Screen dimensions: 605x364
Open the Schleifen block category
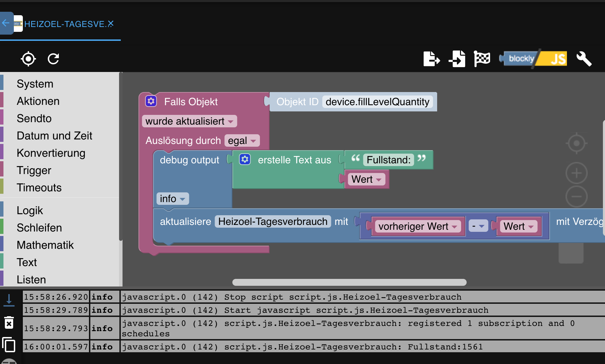tap(39, 228)
